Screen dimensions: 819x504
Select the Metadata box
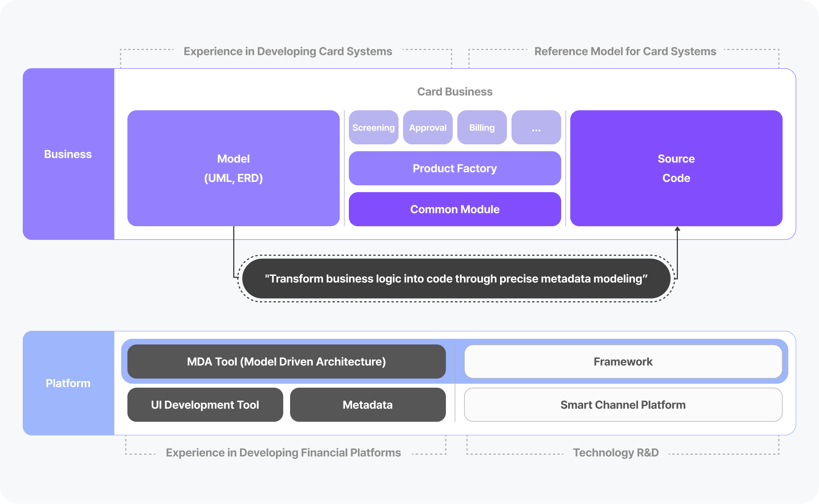point(367,405)
